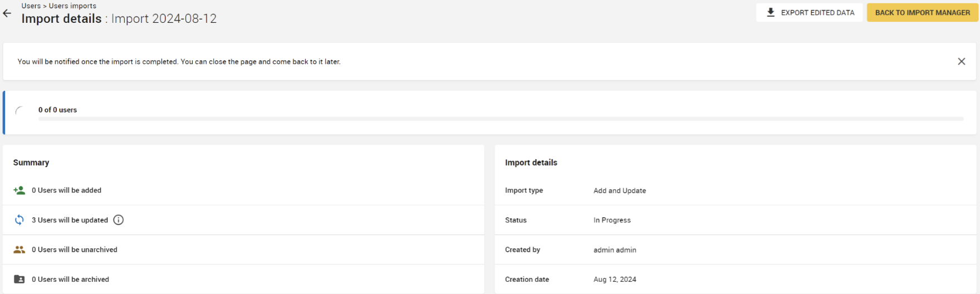Click the sync icon beside Users will be updated
Image resolution: width=980 pixels, height=294 pixels.
click(x=19, y=220)
